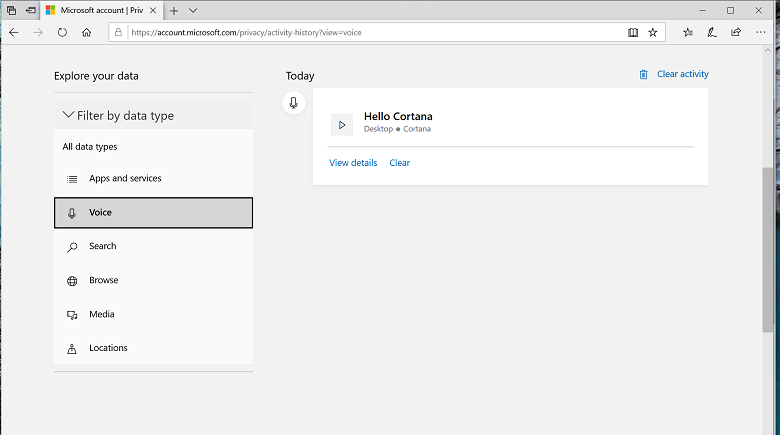Open Settings and more ellipsis menu

coord(761,32)
